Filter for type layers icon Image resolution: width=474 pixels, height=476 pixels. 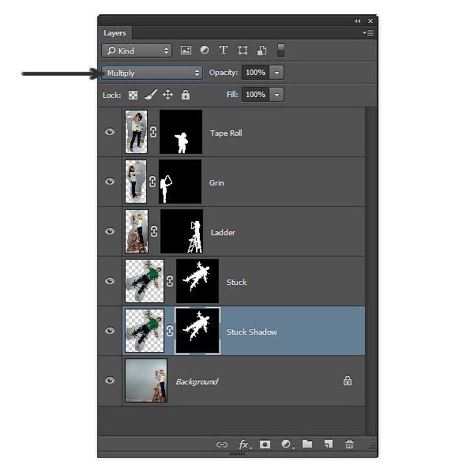click(224, 50)
